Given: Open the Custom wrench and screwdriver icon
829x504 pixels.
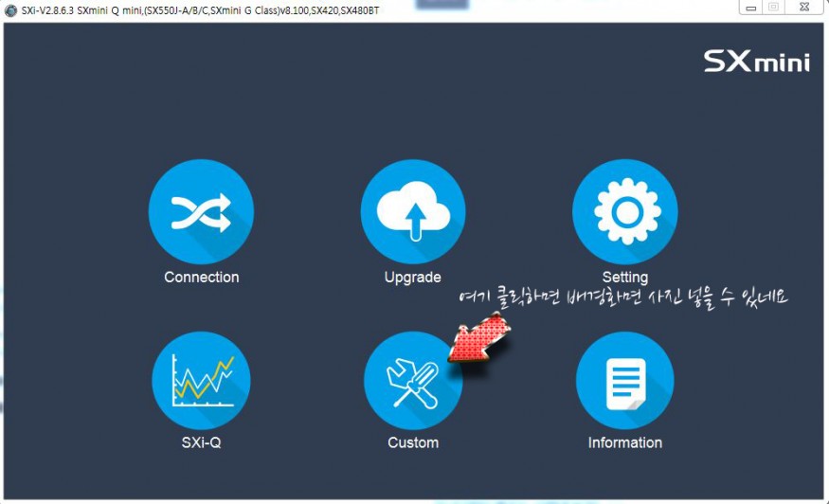Looking at the screenshot, I should pyautogui.click(x=413, y=380).
